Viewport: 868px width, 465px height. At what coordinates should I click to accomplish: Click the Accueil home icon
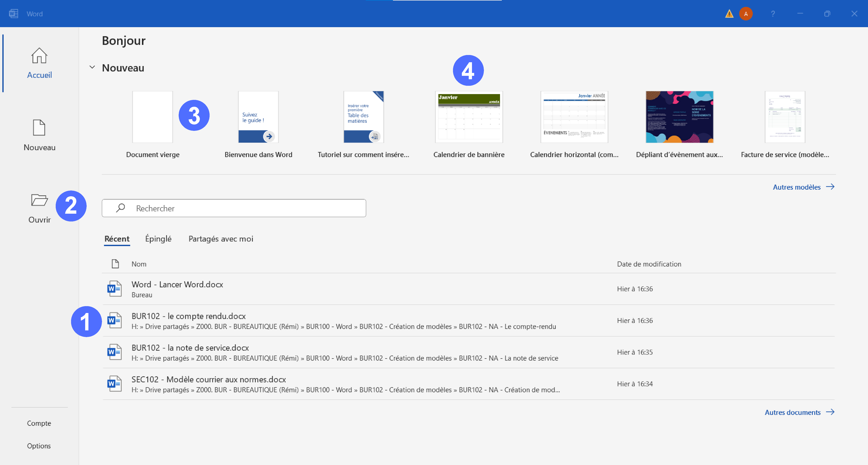pos(39,56)
